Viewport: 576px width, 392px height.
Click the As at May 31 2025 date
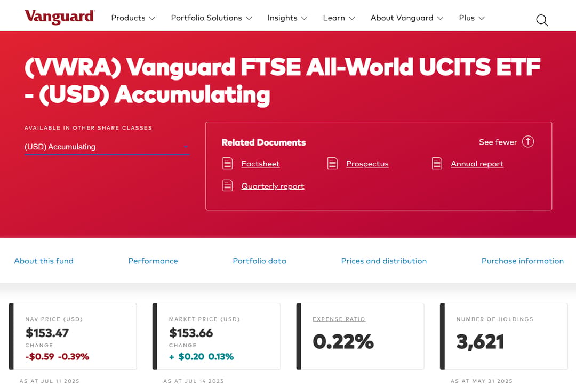tap(481, 381)
